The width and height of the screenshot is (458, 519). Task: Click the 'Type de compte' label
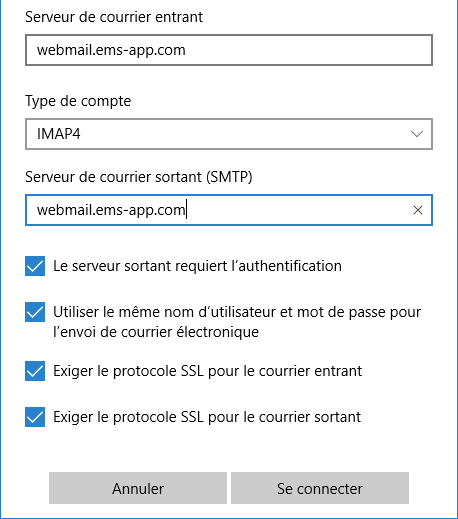click(78, 101)
